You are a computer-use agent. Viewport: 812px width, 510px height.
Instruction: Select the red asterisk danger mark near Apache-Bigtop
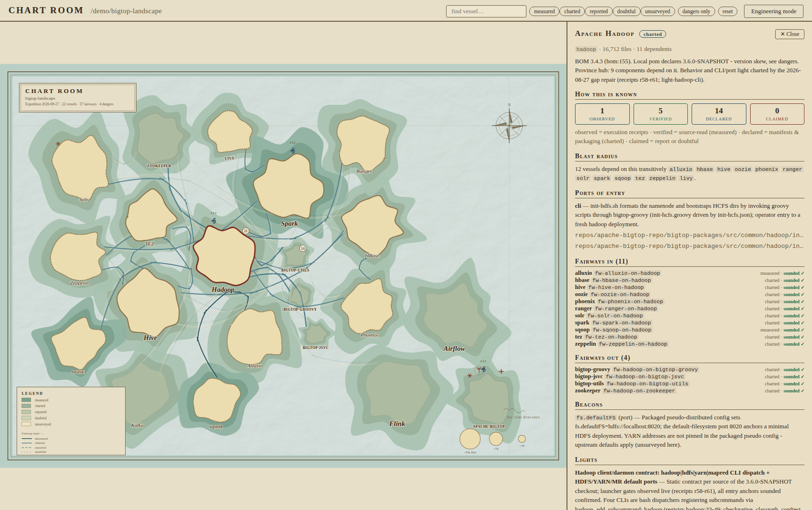(469, 376)
